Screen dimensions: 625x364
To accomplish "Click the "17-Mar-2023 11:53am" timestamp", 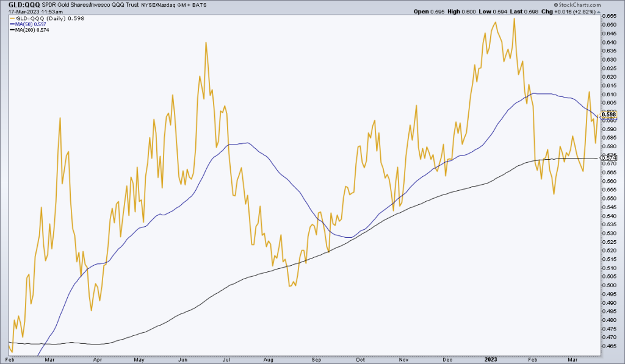I will pos(35,12).
